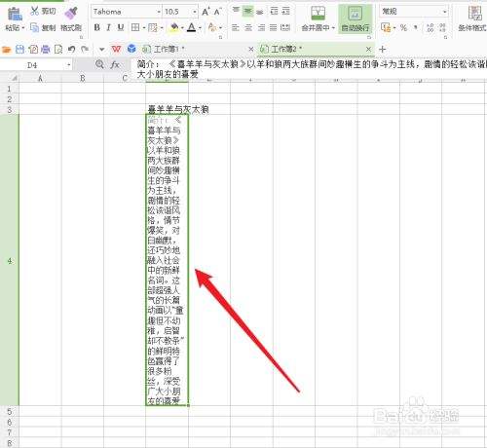Apply the percent style button

coord(403,28)
